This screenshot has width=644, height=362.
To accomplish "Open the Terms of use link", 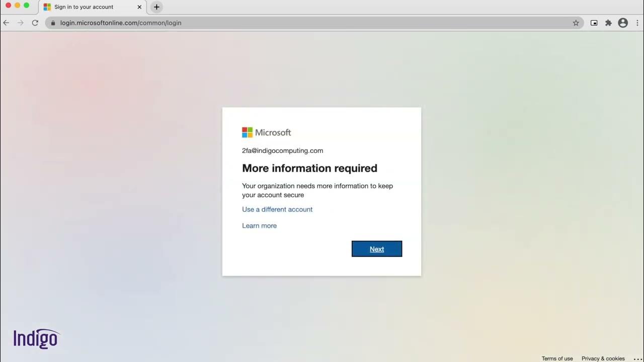I will (557, 358).
